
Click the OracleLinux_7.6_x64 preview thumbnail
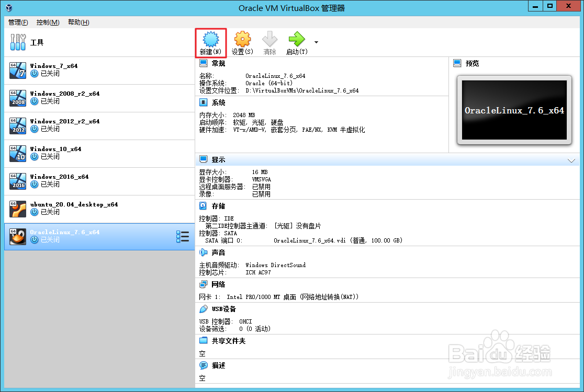[514, 110]
